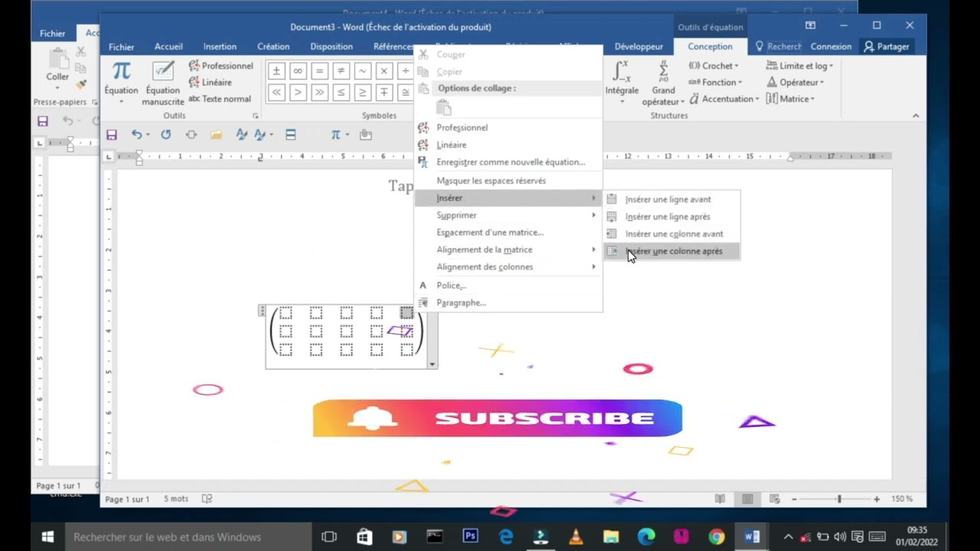980x551 pixels.
Task: Open the Disposition ribbon tab
Action: (332, 47)
